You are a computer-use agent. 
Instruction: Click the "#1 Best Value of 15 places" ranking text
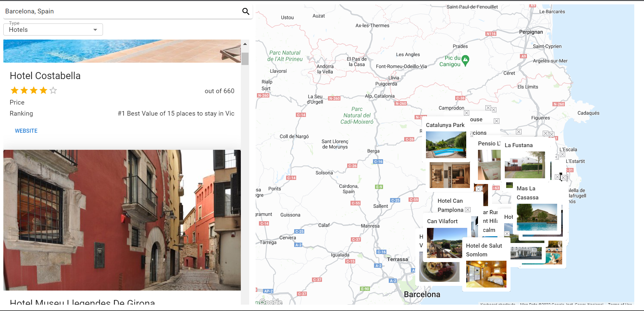pos(176,114)
